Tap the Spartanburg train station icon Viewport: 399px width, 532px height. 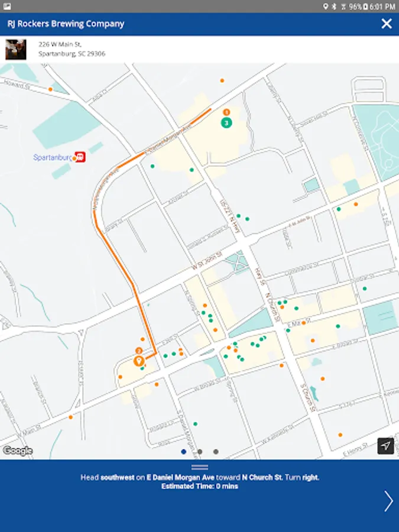[x=80, y=157]
